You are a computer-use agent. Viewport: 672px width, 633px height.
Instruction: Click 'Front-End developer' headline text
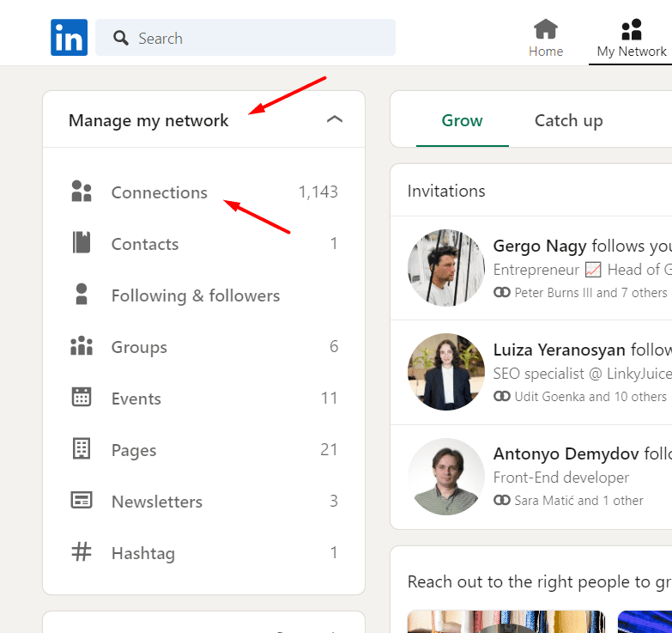561,478
